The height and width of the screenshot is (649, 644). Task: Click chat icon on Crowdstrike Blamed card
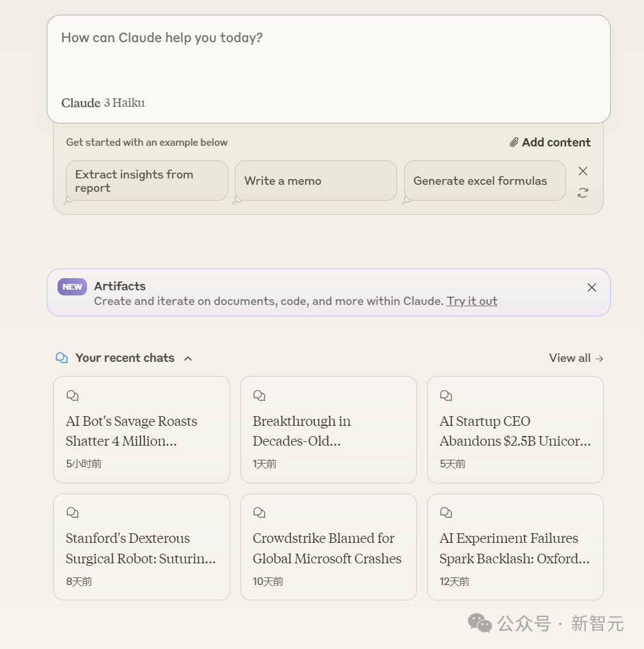(x=260, y=512)
